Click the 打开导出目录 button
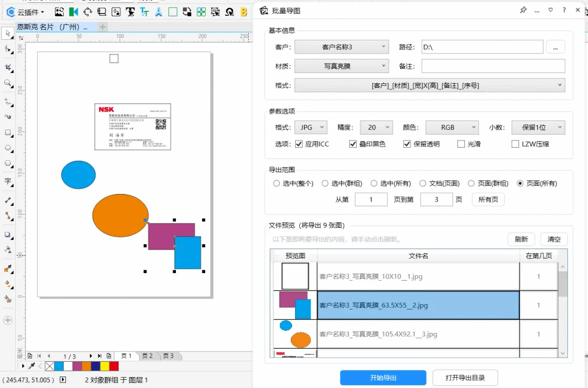The height and width of the screenshot is (388, 588). (x=465, y=378)
